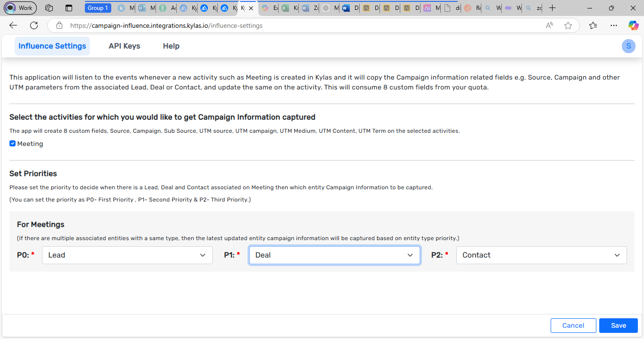Click the Cancel button
Viewport: 644px width, 339px height.
tap(573, 325)
